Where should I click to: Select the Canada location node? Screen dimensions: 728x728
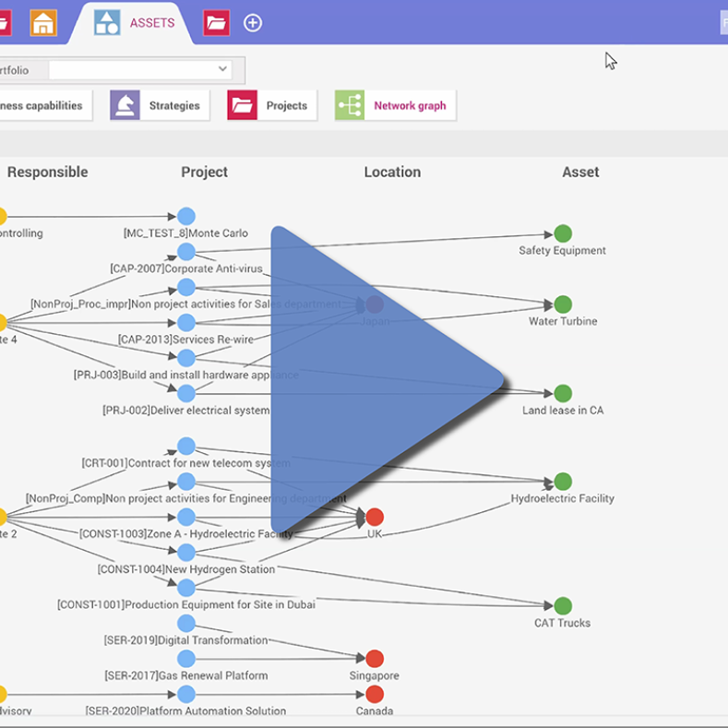click(x=375, y=694)
